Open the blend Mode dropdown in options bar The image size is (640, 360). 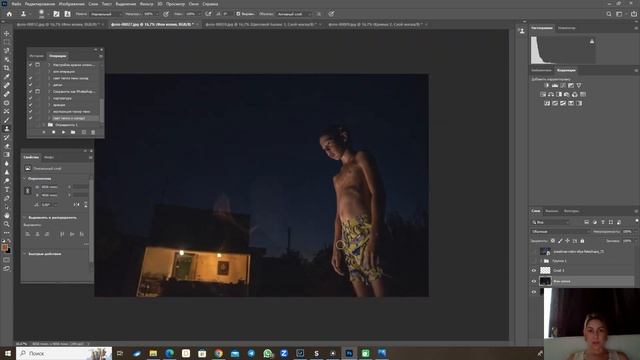(x=105, y=14)
